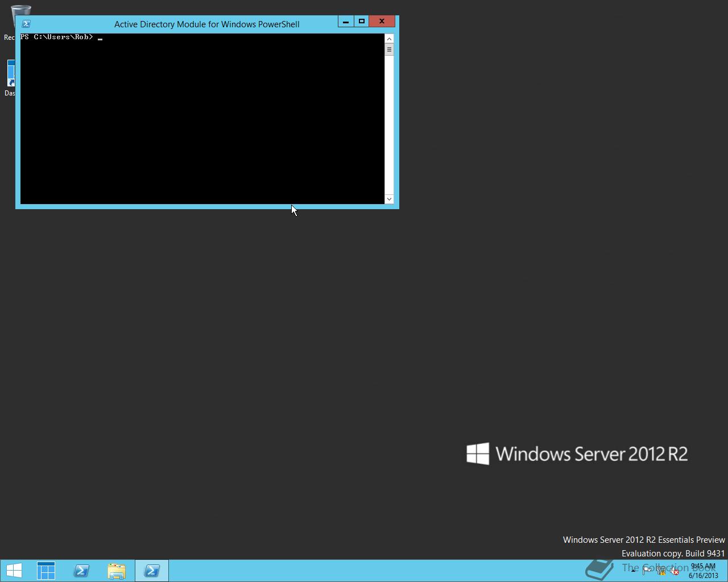This screenshot has width=728, height=582.
Task: Click the muted volume speaker tray icon
Action: coord(675,571)
